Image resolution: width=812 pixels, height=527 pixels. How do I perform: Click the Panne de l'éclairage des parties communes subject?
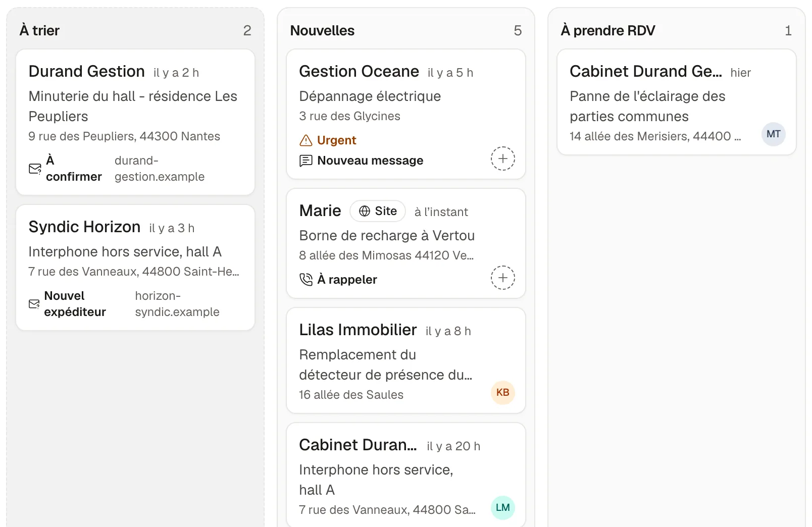coord(647,107)
